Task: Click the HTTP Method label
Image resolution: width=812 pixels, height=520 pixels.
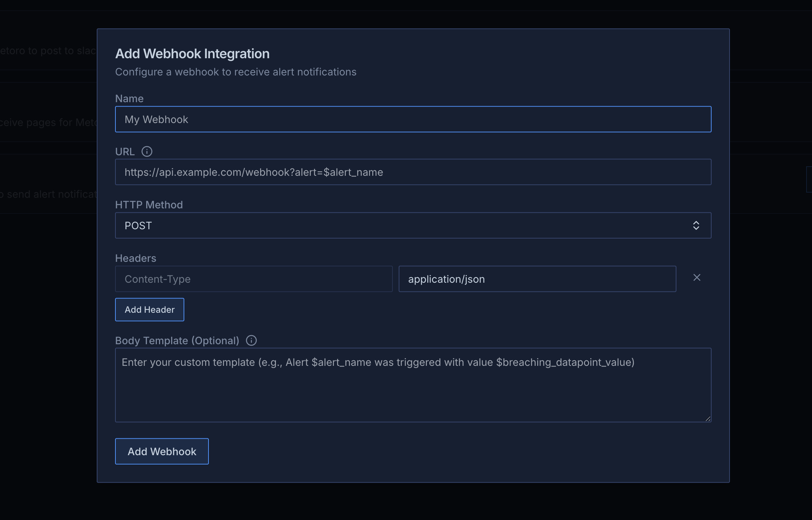Action: tap(149, 205)
